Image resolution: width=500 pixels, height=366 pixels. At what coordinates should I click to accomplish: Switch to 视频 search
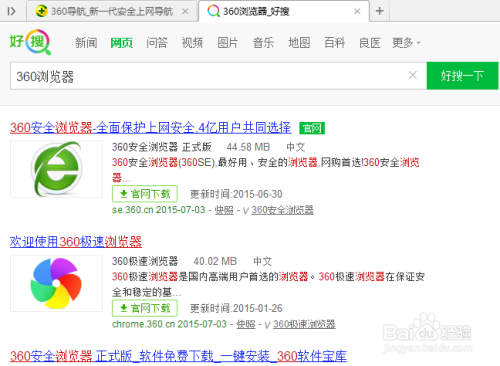point(192,43)
